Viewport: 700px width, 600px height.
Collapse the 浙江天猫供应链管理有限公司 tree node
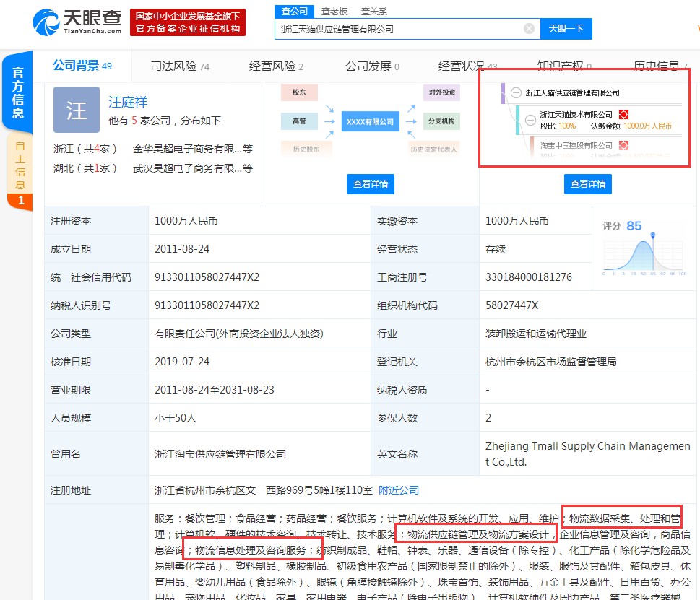516,93
